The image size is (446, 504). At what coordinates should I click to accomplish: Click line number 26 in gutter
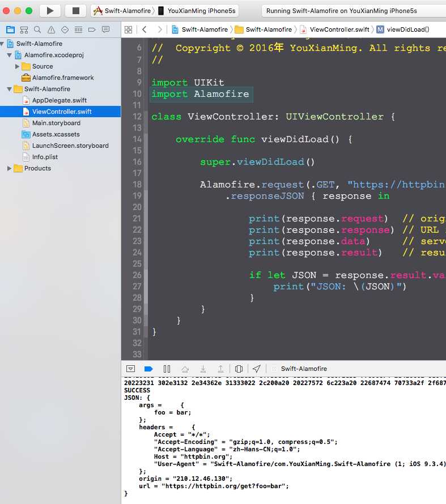coord(137,275)
